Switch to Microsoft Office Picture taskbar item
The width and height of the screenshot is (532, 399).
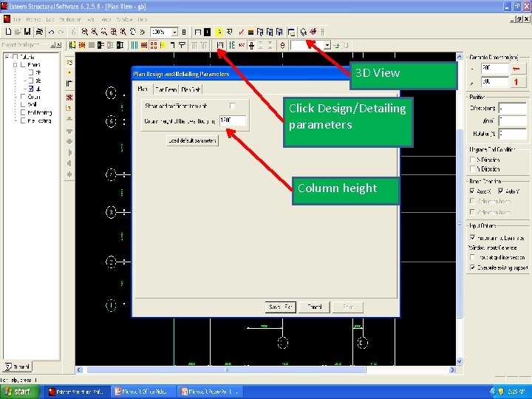[145, 392]
